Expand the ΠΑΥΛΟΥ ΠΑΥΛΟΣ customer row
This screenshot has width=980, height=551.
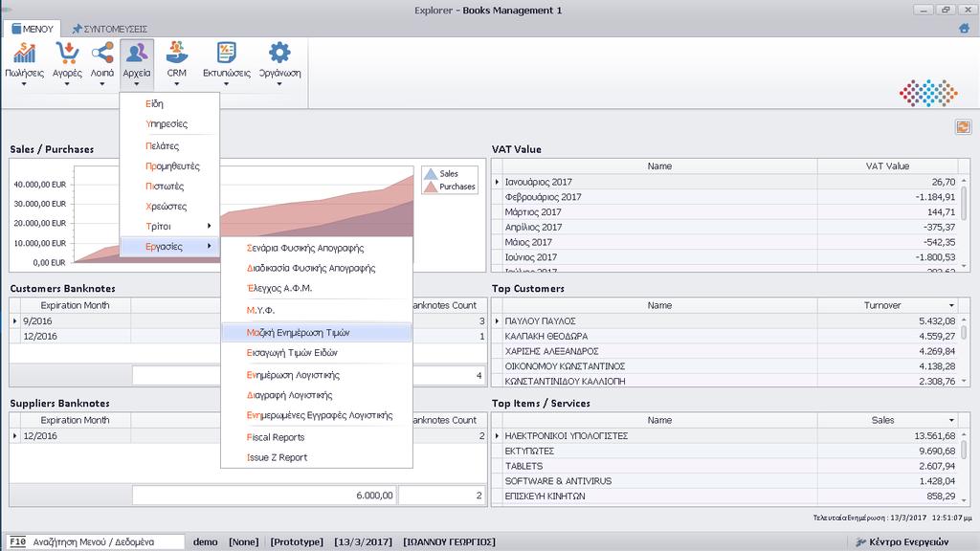coord(497,321)
